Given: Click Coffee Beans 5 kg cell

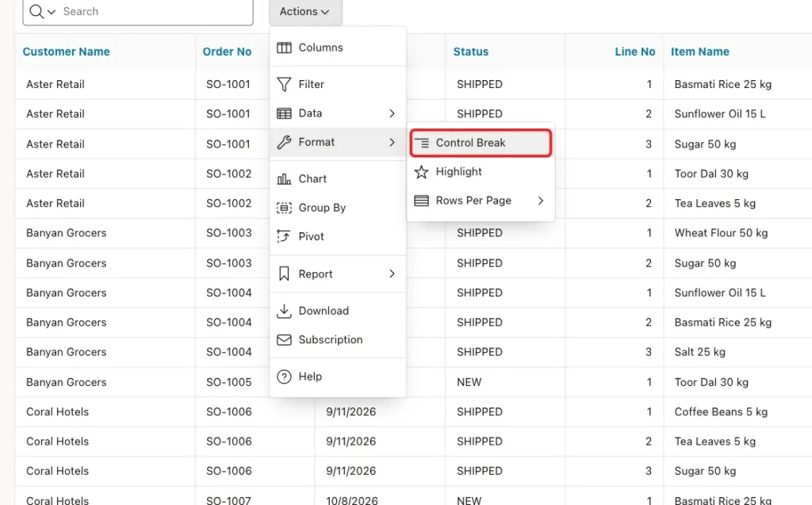Looking at the screenshot, I should click(721, 411).
